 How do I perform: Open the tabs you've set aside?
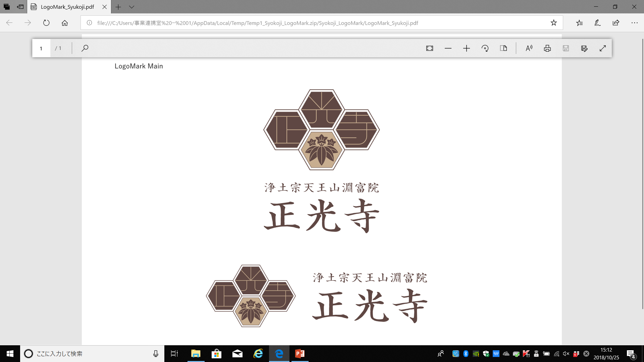click(7, 7)
